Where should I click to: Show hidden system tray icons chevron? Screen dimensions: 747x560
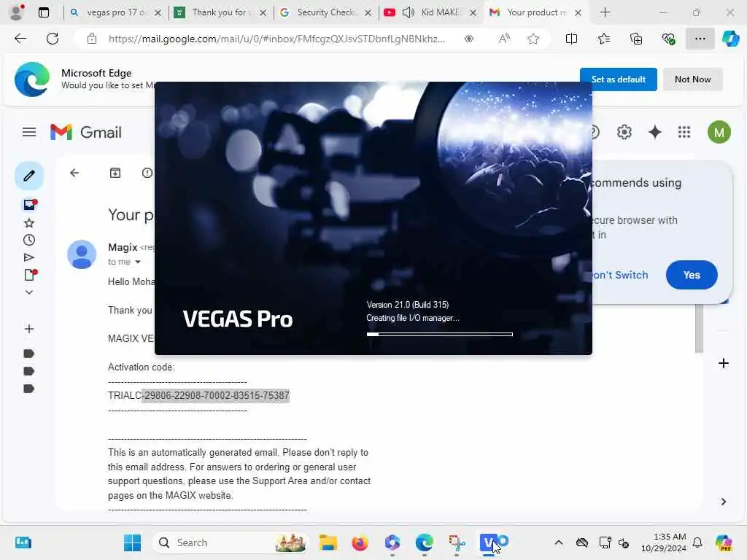pos(559,542)
